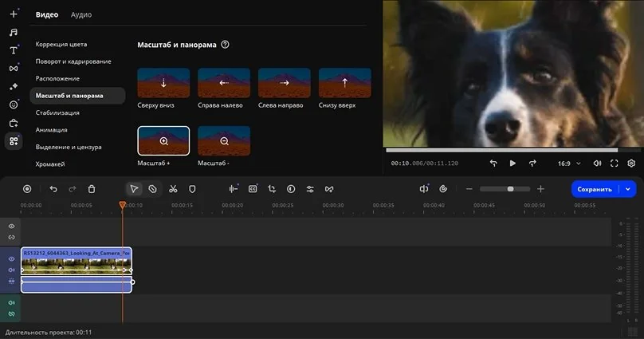This screenshot has height=339, width=644.
Task: Click the preview playback progress bar
Action: point(513,151)
